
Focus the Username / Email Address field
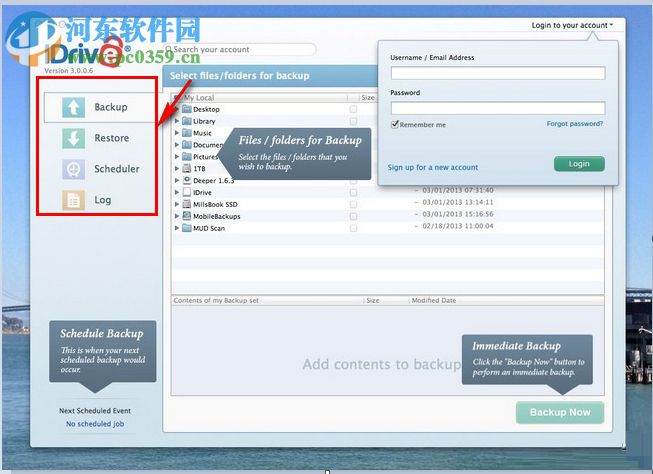498,73
